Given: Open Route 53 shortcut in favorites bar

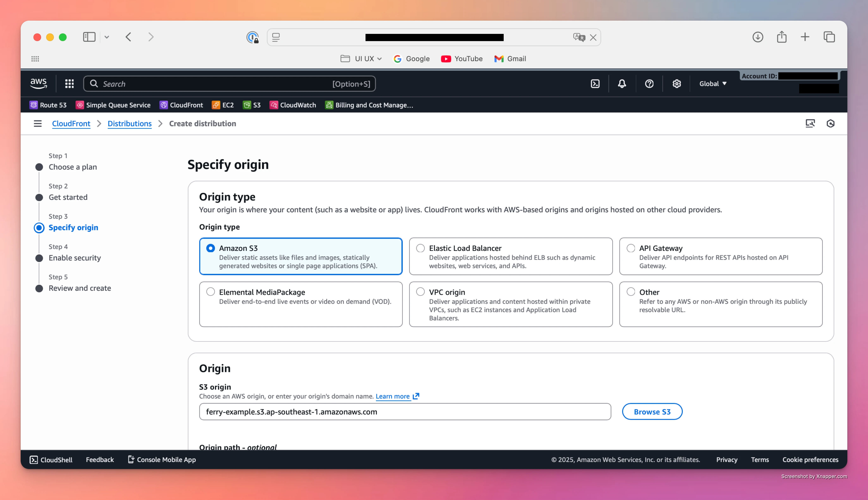Looking at the screenshot, I should 48,105.
